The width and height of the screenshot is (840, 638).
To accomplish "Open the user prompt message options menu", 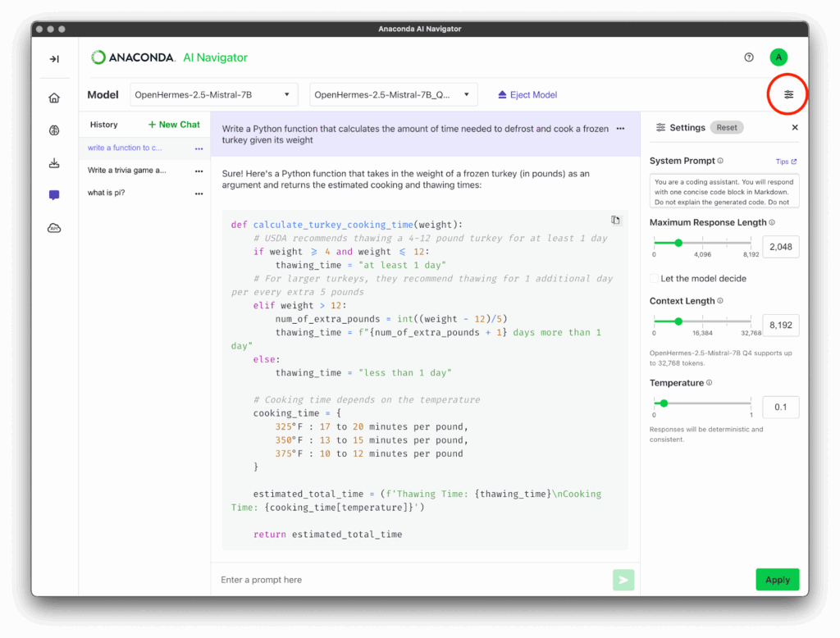I will pyautogui.click(x=620, y=129).
